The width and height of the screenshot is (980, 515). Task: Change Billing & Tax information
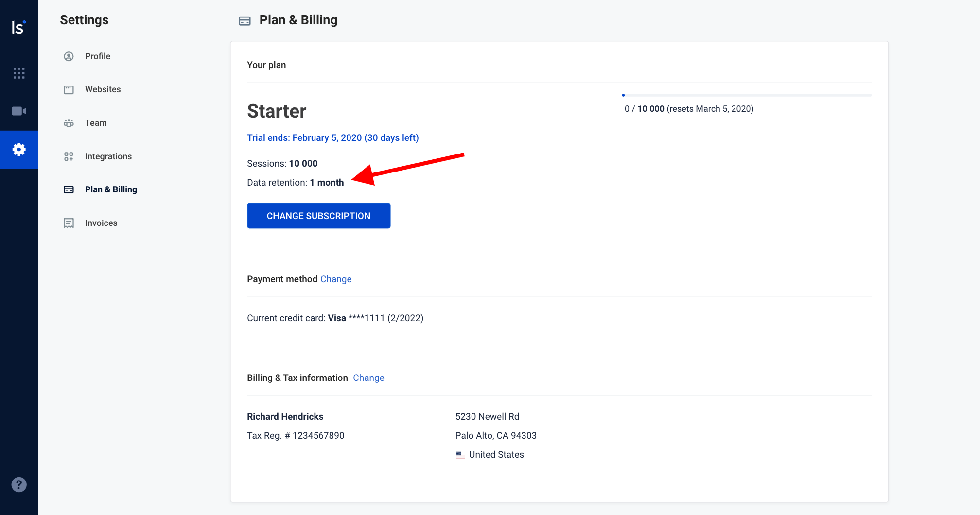pyautogui.click(x=368, y=378)
